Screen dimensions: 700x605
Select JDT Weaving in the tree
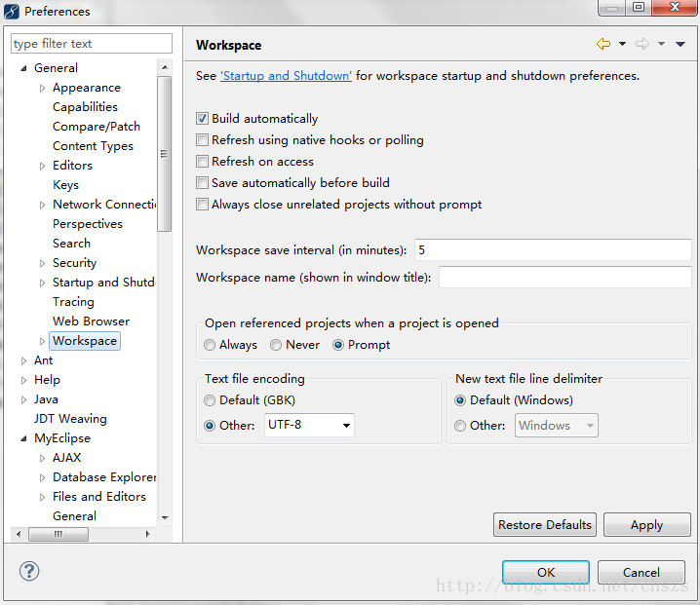click(70, 419)
